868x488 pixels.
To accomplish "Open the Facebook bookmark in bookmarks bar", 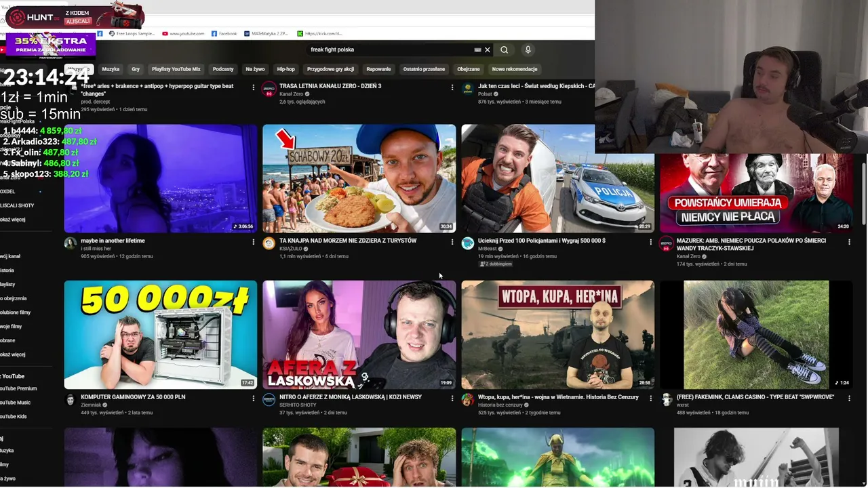I will click(x=224, y=33).
